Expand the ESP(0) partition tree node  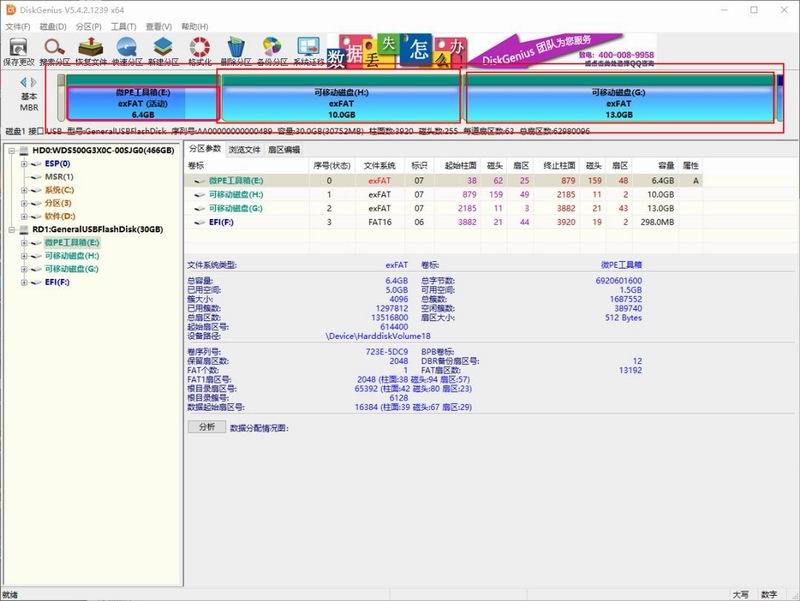(x=24, y=164)
